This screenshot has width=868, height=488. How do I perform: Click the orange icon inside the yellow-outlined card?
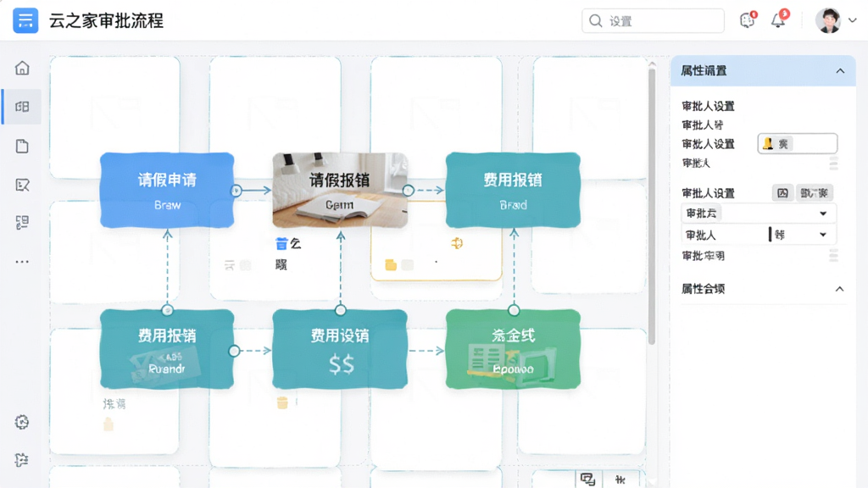click(457, 243)
